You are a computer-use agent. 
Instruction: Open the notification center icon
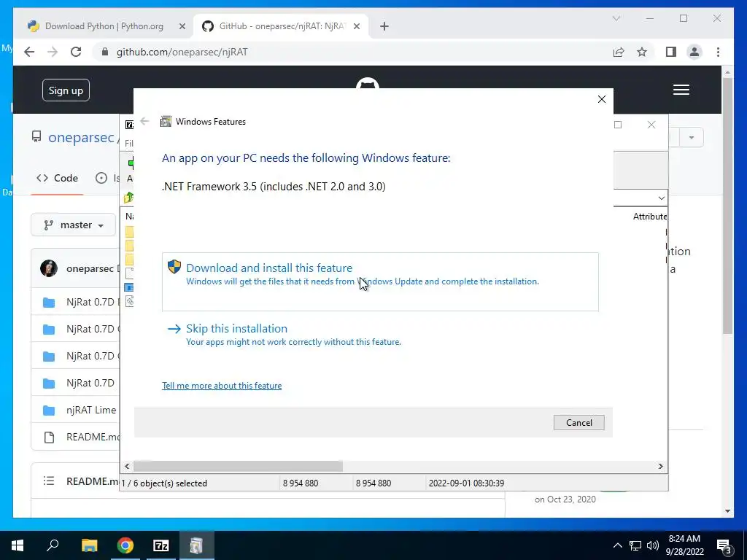[724, 545]
